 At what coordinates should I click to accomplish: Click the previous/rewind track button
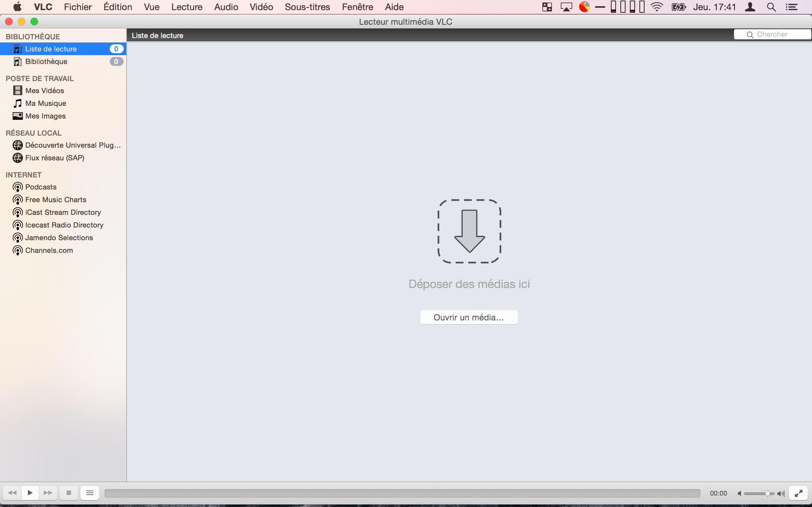click(x=12, y=492)
